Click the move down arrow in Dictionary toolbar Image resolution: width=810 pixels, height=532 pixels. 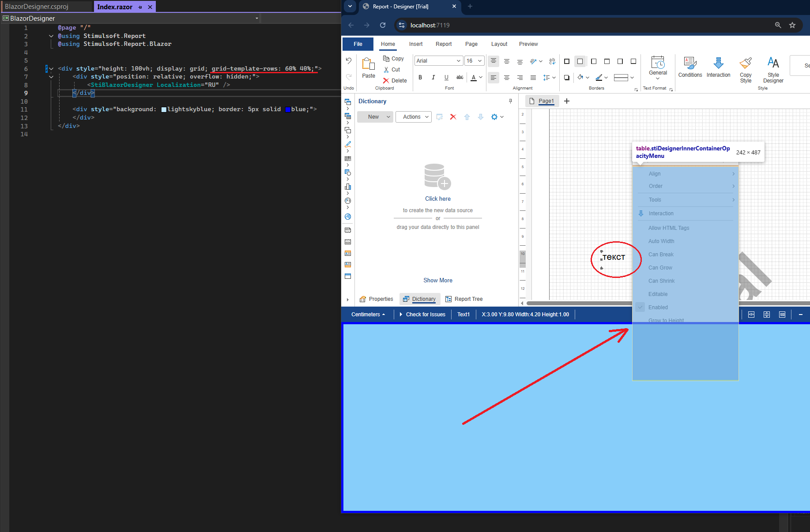[x=481, y=117]
